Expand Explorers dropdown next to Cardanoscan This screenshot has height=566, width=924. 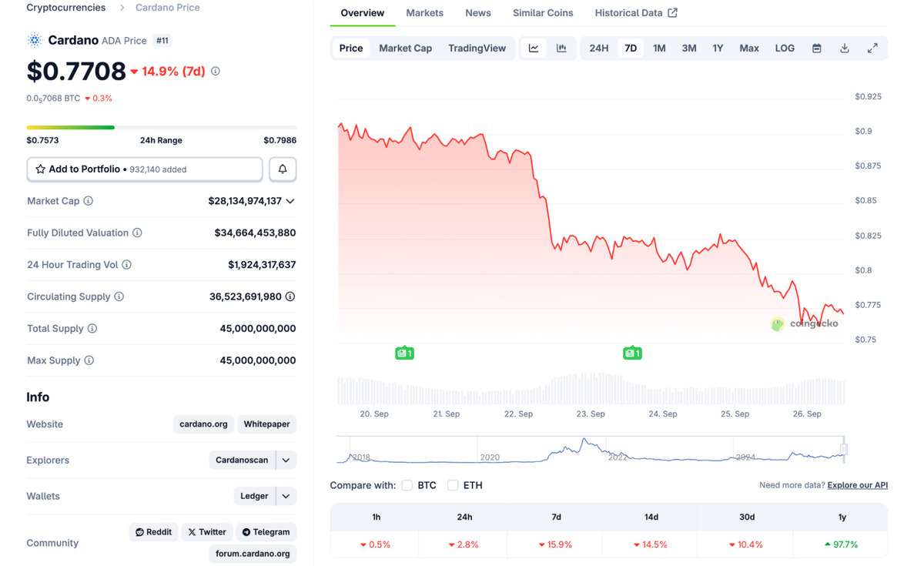pos(286,461)
